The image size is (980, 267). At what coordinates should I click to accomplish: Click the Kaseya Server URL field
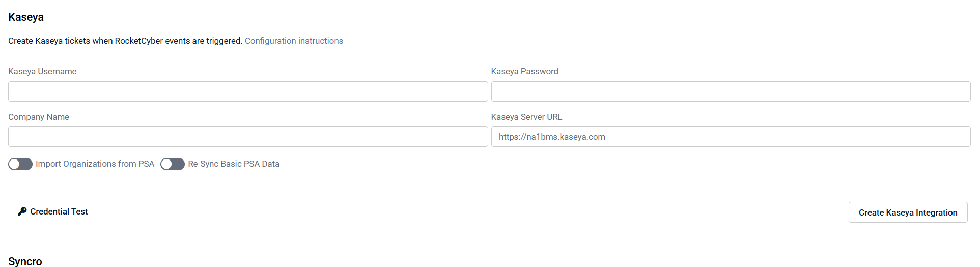point(731,137)
